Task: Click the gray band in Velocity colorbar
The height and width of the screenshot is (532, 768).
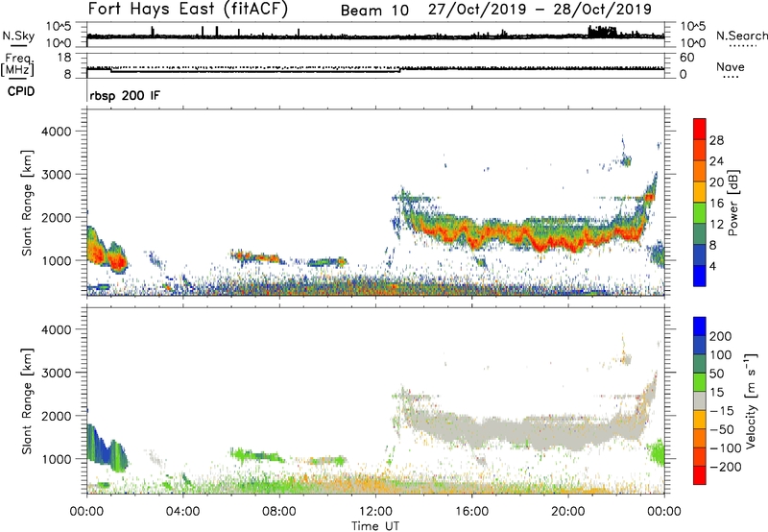Action: (x=700, y=400)
